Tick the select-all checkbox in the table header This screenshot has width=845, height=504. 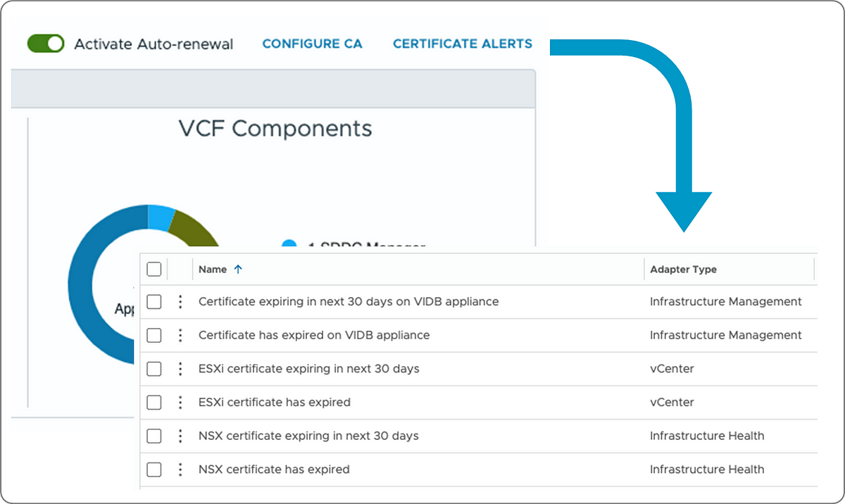(x=154, y=269)
